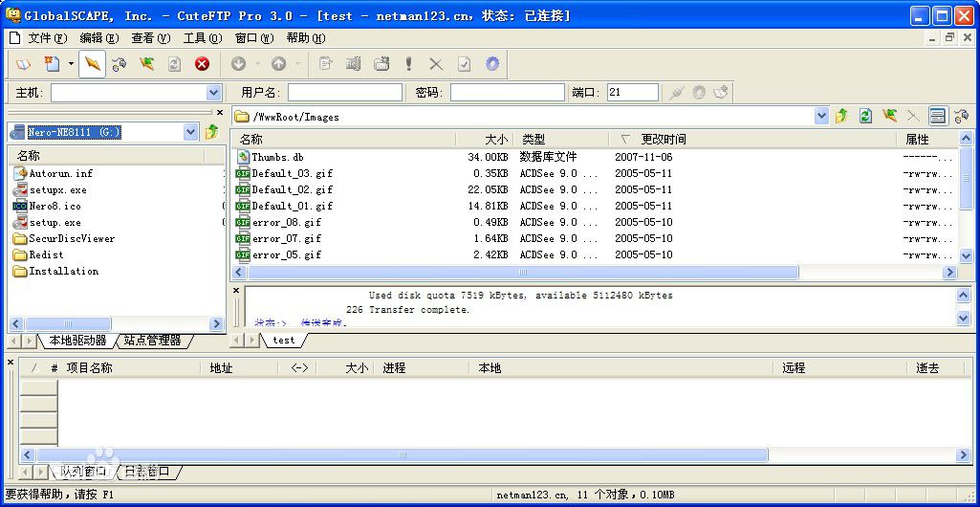The width and height of the screenshot is (980, 507).
Task: Open the 工具 (Tools) menu
Action: pos(201,38)
